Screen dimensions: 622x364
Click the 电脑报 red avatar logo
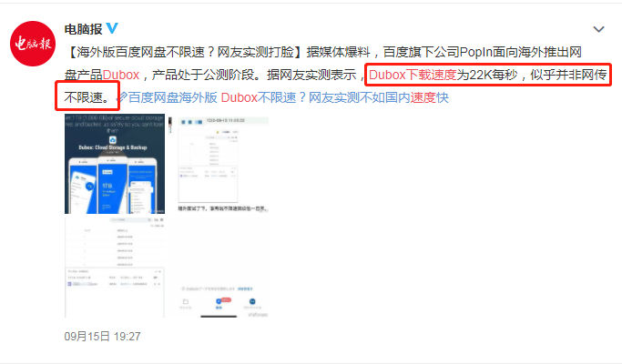[x=33, y=44]
